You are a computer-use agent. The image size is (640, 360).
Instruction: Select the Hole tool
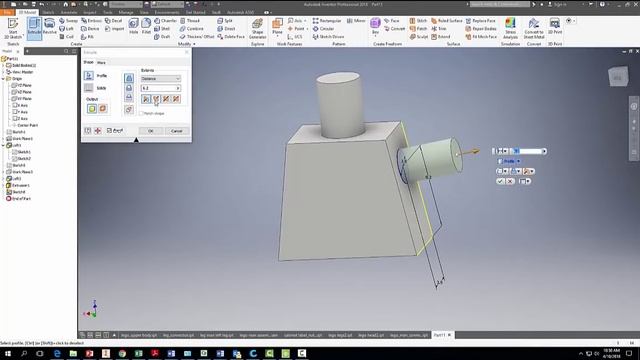click(x=133, y=27)
